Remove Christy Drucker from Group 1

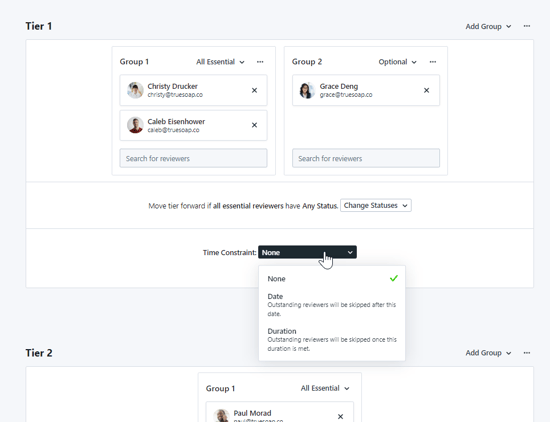[x=254, y=90]
